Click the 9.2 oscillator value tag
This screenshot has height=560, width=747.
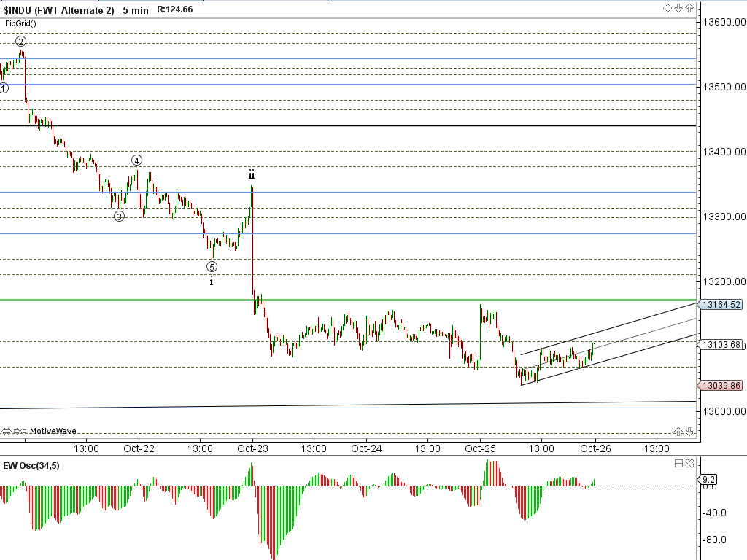click(708, 480)
